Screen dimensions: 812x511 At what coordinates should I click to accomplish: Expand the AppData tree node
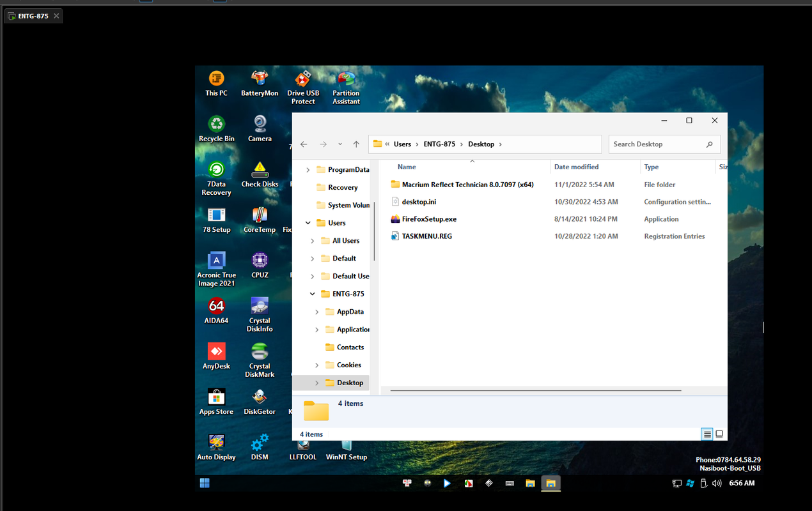[x=317, y=312]
